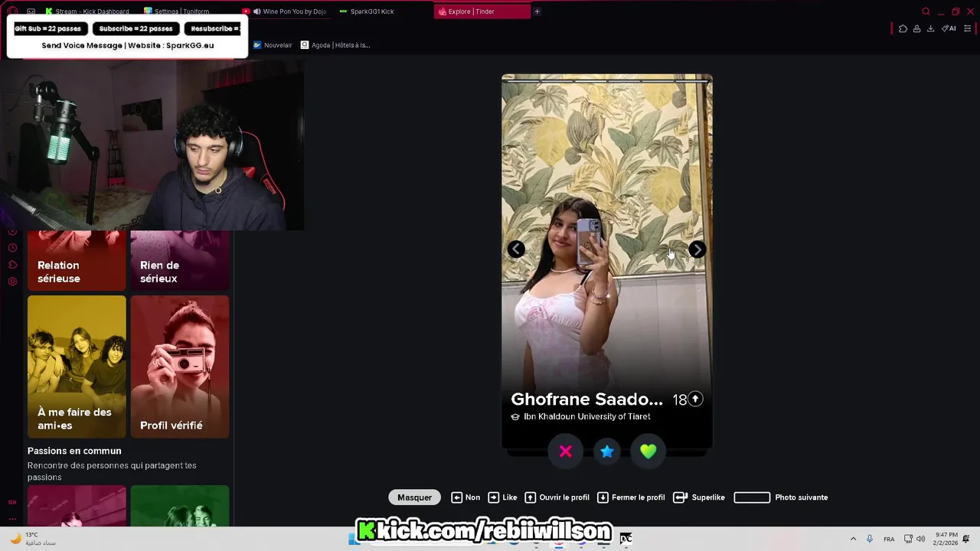The height and width of the screenshot is (551, 980).
Task: Click the pink X nope button
Action: pos(566,452)
